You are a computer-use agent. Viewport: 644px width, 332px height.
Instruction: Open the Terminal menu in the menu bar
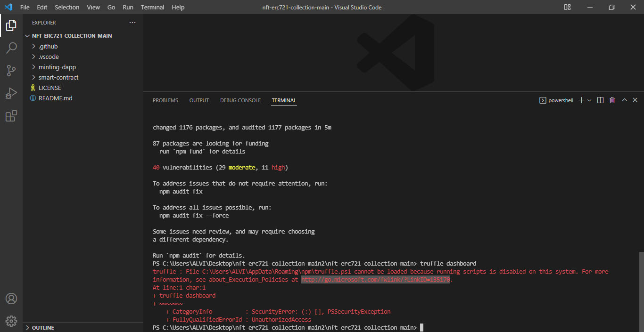[152, 7]
